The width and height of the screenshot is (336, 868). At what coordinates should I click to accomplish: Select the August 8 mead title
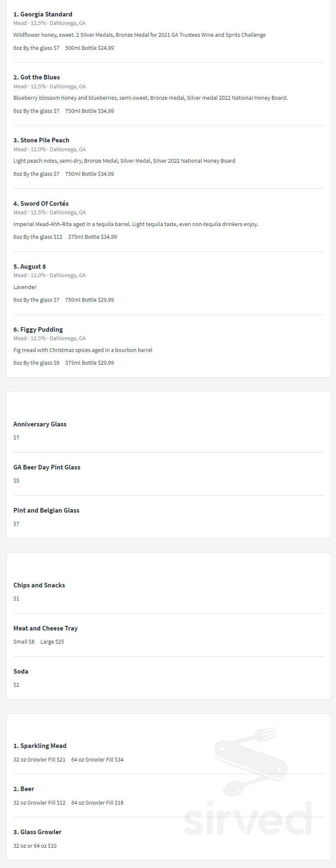[x=29, y=267]
